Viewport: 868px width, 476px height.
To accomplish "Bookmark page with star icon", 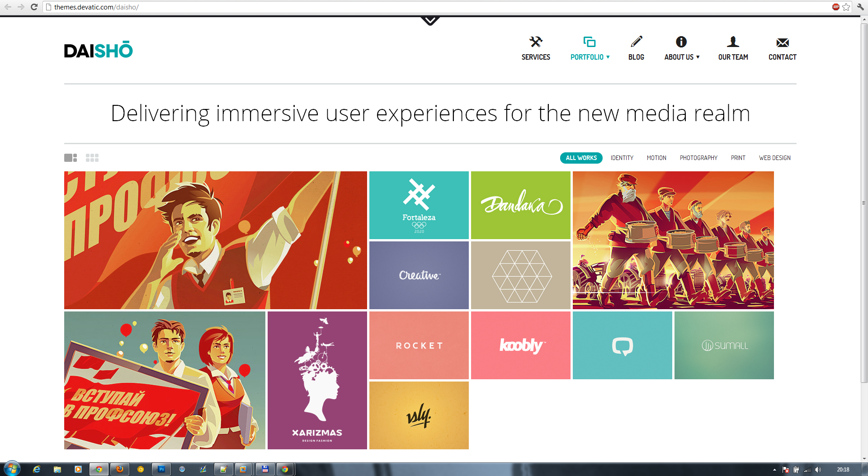I will pos(846,7).
